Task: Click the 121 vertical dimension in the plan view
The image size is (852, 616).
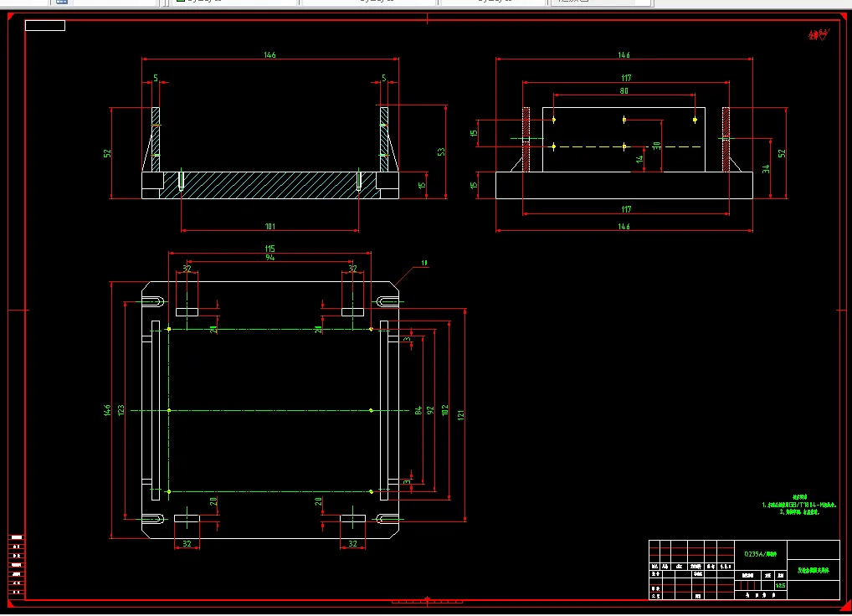Action: click(461, 415)
